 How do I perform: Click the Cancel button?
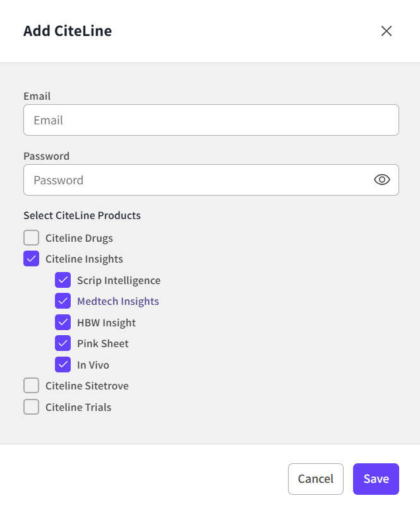315,479
